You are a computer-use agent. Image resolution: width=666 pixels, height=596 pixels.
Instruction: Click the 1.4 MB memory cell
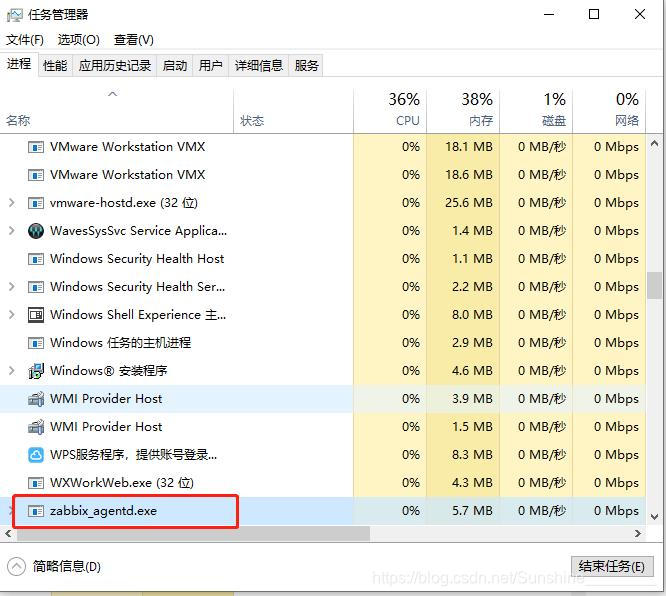pyautogui.click(x=463, y=231)
